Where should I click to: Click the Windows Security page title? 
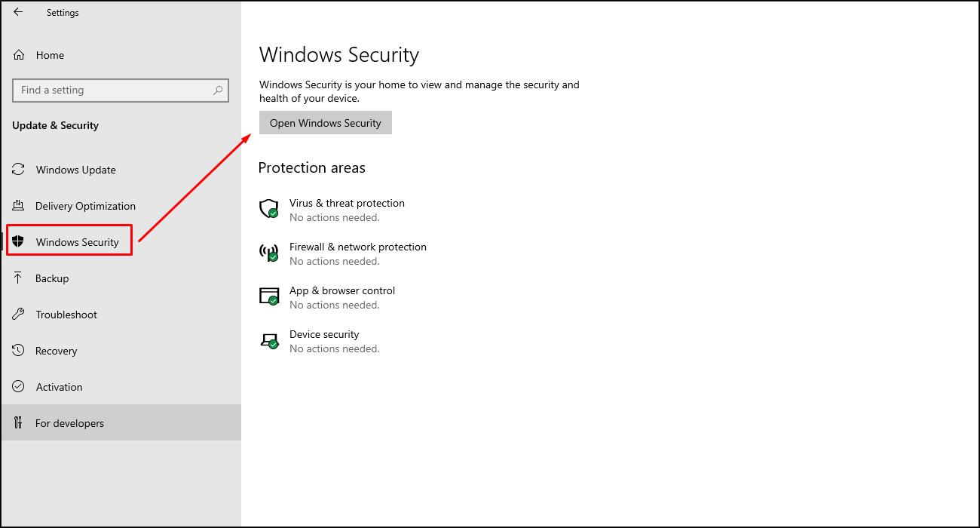pos(339,55)
